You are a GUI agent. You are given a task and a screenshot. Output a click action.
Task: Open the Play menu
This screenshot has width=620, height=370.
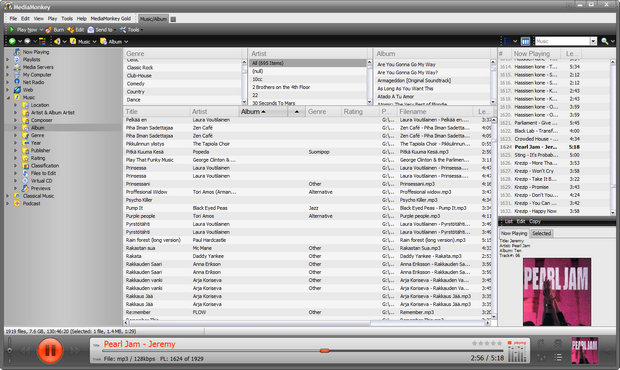[x=53, y=19]
